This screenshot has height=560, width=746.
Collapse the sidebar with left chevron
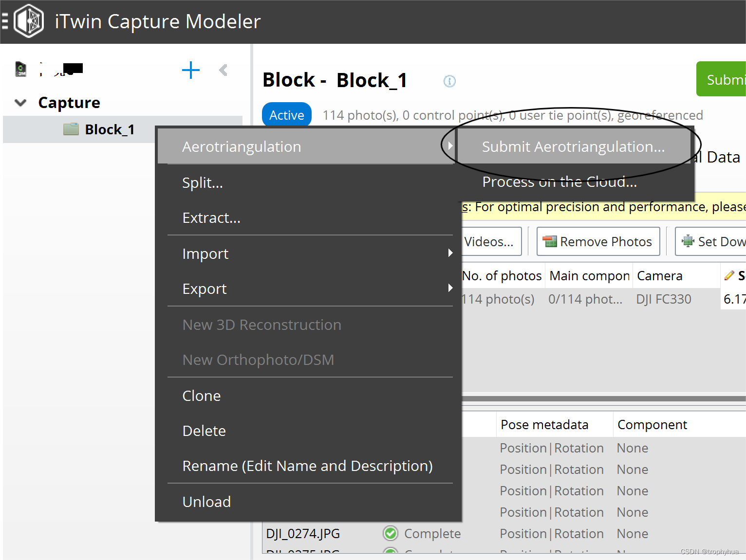[224, 70]
